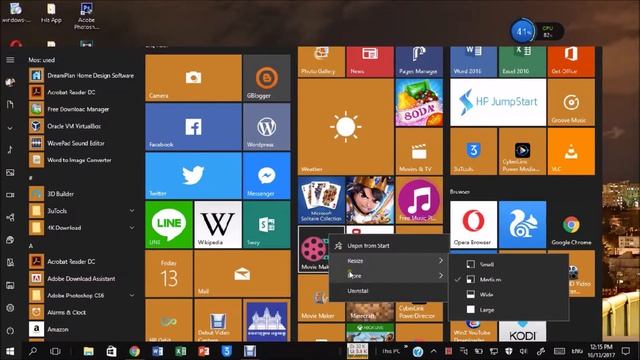This screenshot has width=640, height=360.
Task: Select Uninstall in the context menu
Action: coord(389,291)
